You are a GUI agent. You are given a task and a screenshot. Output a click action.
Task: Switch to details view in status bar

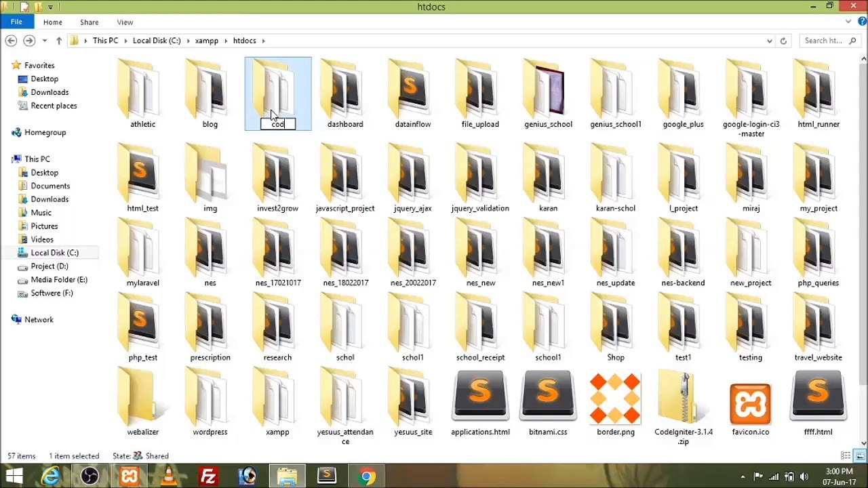click(x=846, y=456)
